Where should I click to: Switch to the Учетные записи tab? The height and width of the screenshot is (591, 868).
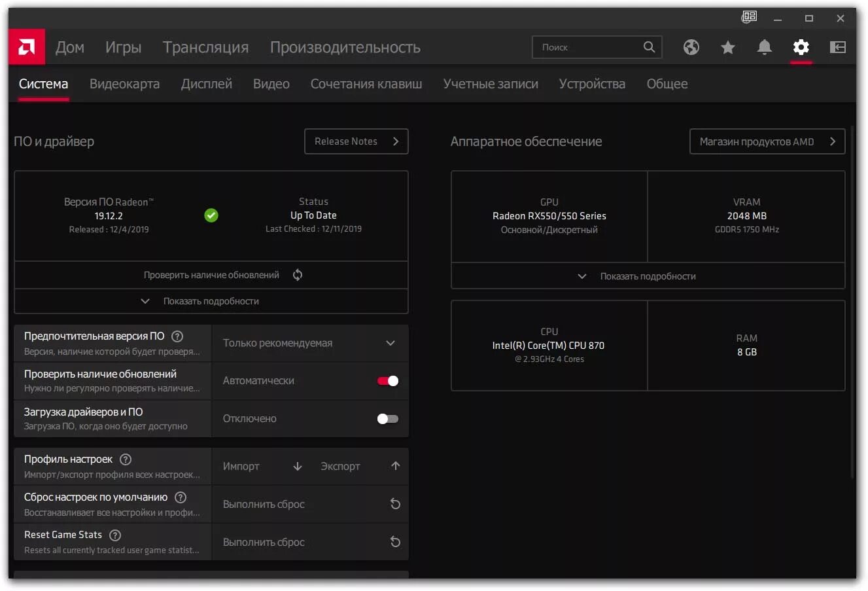(491, 84)
